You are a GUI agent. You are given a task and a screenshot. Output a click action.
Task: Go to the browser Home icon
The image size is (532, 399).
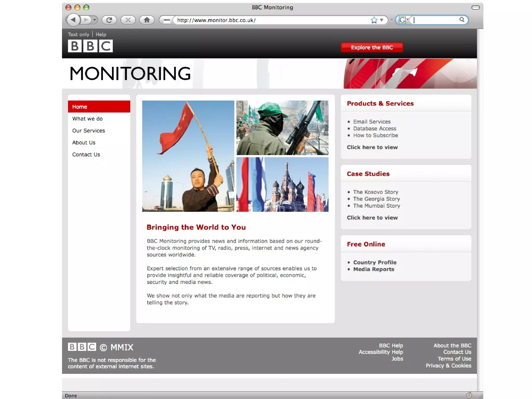[147, 20]
